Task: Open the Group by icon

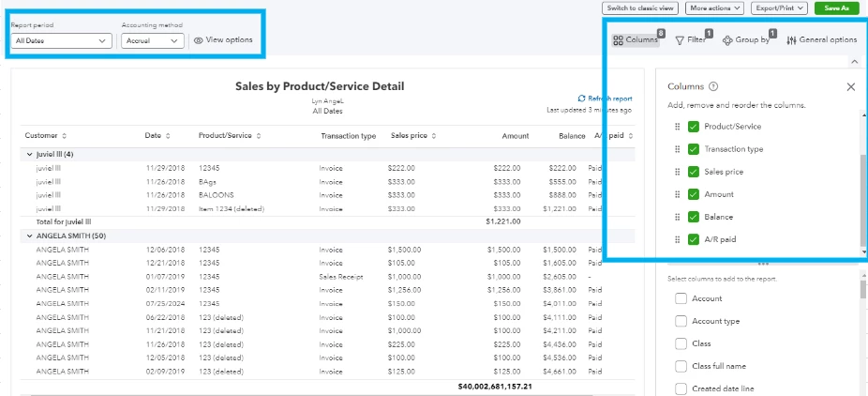Action: click(727, 40)
